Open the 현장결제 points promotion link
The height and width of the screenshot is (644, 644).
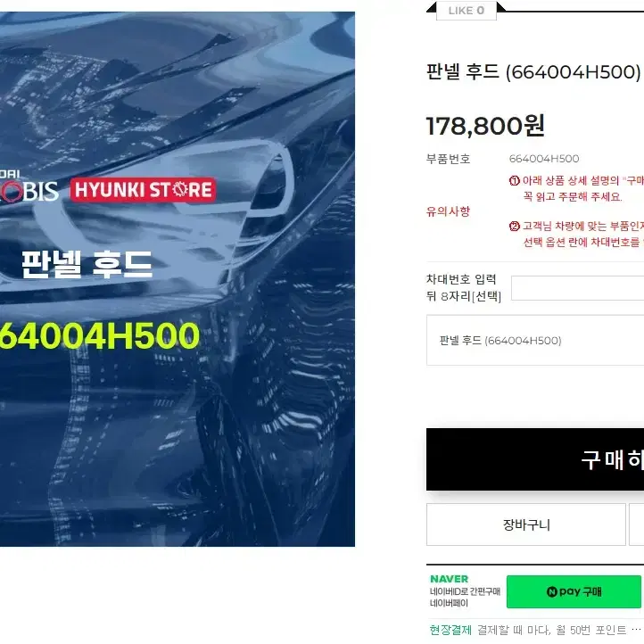[x=527, y=630]
